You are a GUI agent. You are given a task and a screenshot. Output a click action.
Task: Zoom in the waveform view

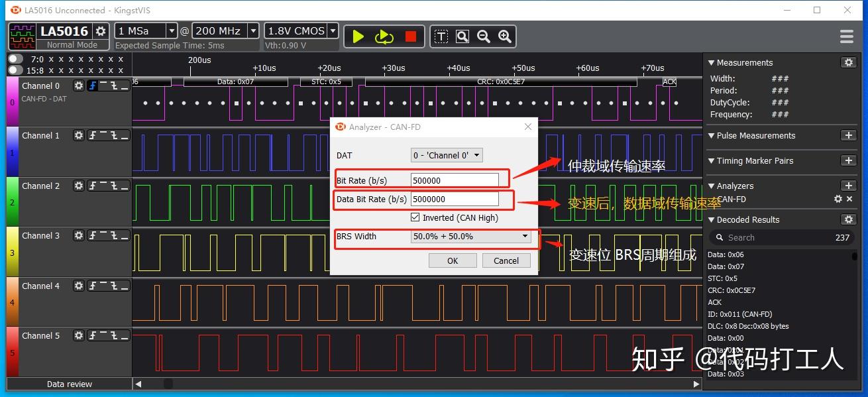point(505,36)
